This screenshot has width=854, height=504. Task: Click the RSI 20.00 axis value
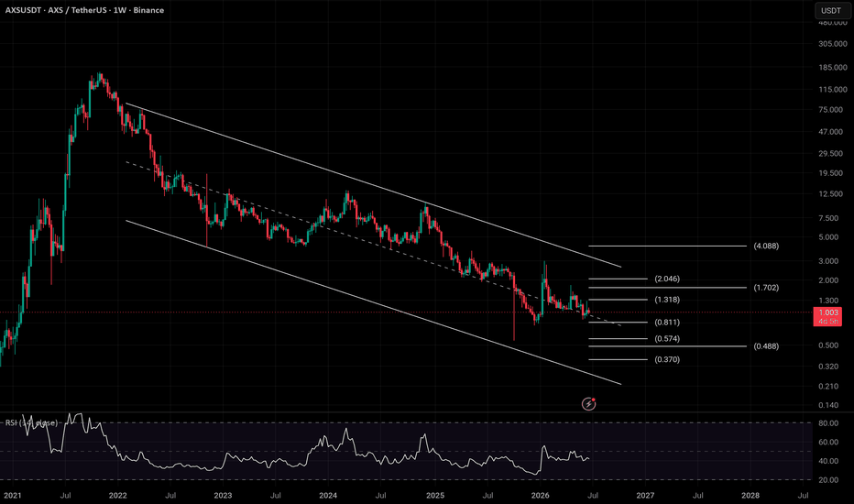828,480
